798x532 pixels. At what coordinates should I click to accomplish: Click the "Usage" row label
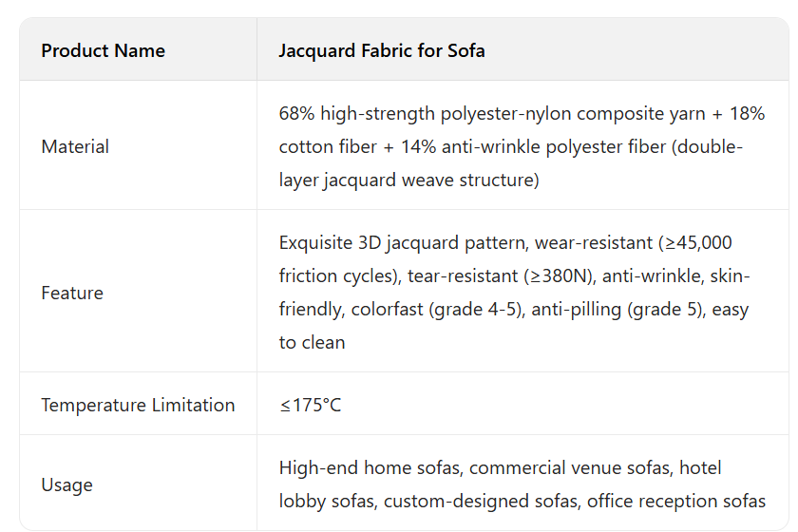[x=66, y=484]
